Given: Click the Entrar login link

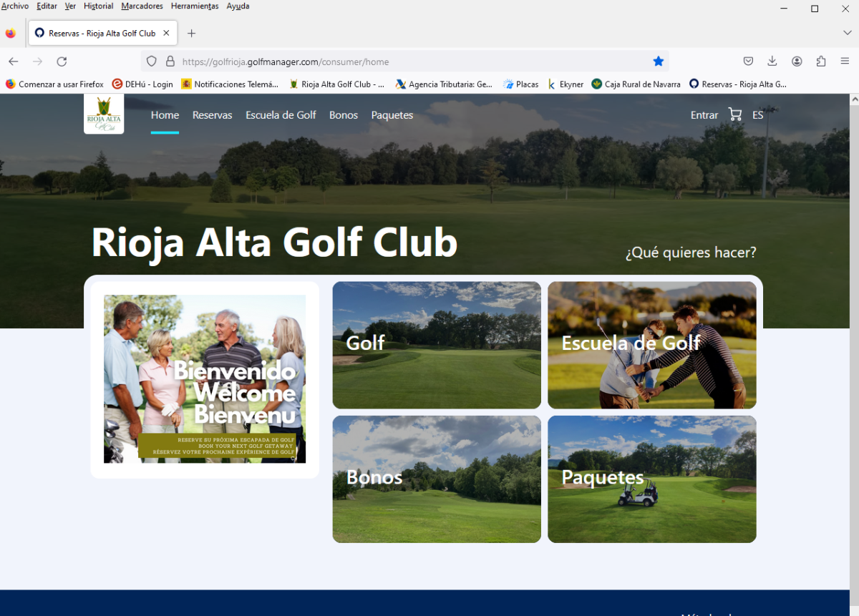Looking at the screenshot, I should tap(704, 115).
